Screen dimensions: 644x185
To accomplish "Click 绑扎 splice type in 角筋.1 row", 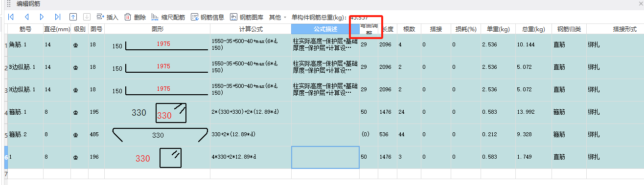I will pos(615,45).
